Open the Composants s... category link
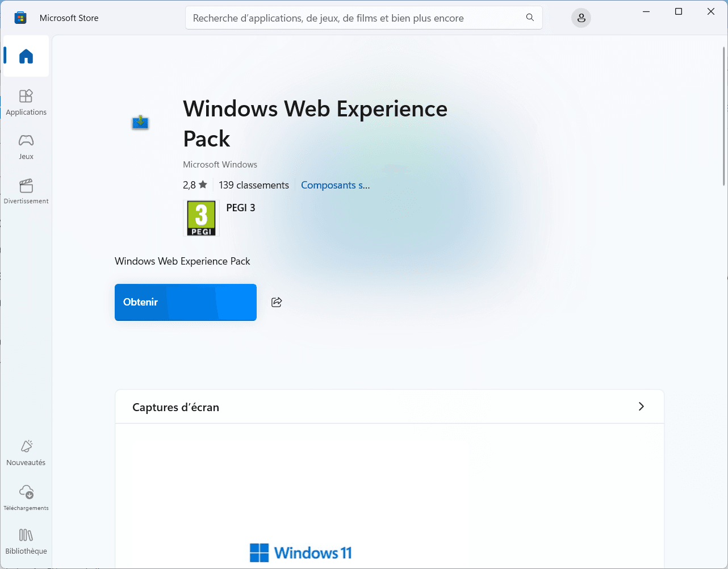The image size is (728, 569). 335,185
